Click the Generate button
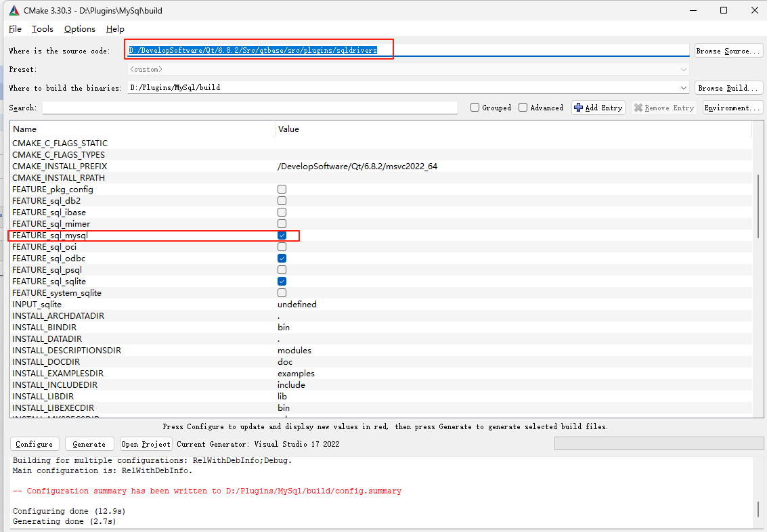Viewport: 767px width, 532px height. click(89, 444)
